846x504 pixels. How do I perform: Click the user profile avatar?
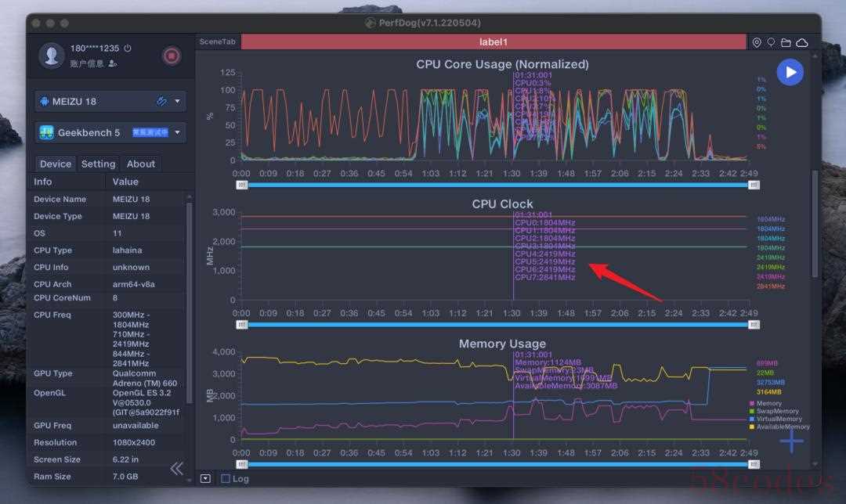tap(51, 56)
